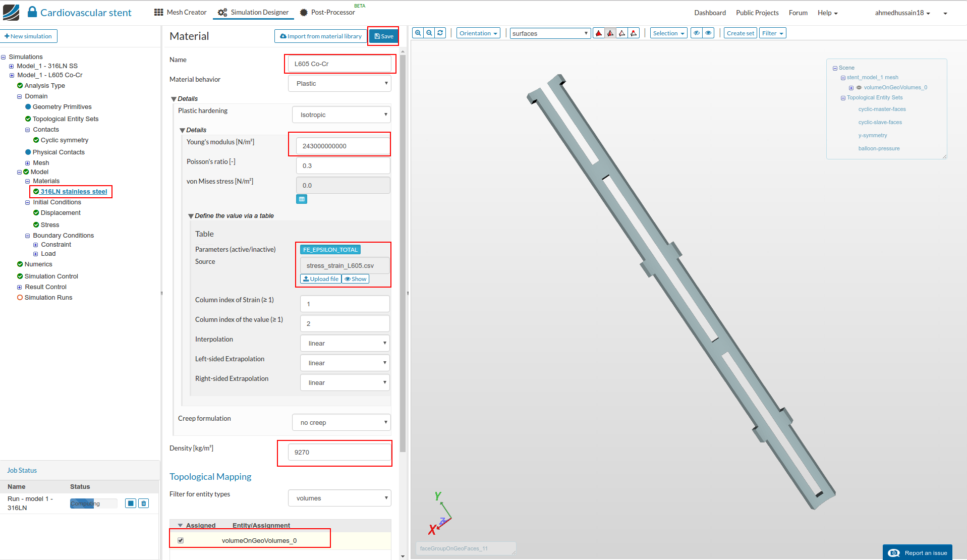The height and width of the screenshot is (560, 967).
Task: Open the Interpolation dropdown
Action: [345, 343]
